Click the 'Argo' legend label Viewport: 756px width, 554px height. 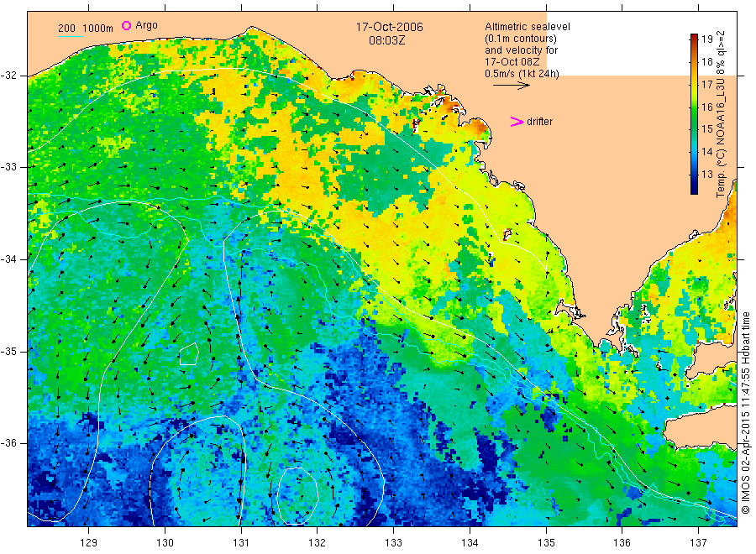point(146,25)
